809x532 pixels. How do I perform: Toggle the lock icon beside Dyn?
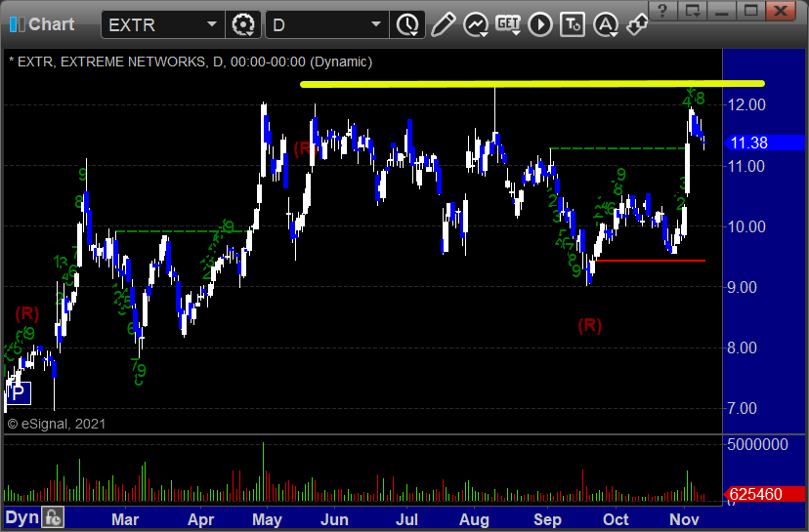(53, 517)
